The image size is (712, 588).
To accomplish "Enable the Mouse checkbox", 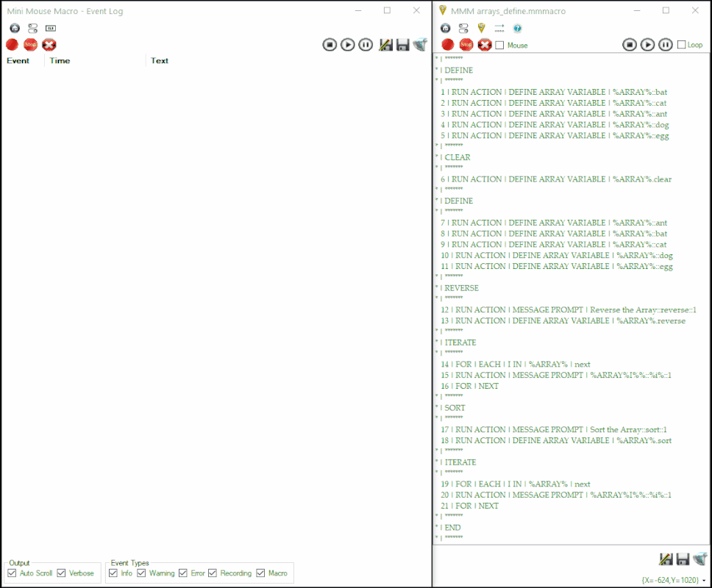I will point(500,46).
